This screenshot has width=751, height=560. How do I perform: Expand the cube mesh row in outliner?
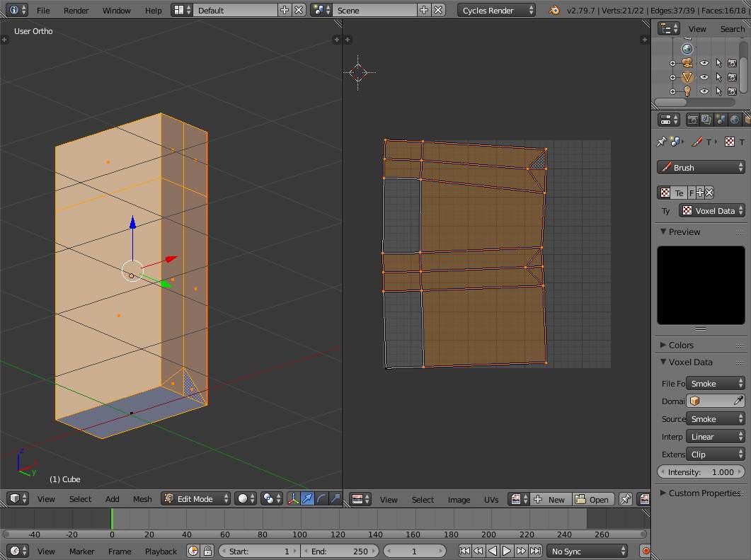pyautogui.click(x=672, y=77)
